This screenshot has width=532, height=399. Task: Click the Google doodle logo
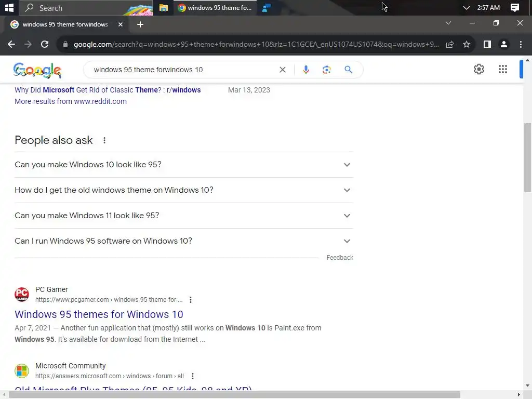click(37, 70)
